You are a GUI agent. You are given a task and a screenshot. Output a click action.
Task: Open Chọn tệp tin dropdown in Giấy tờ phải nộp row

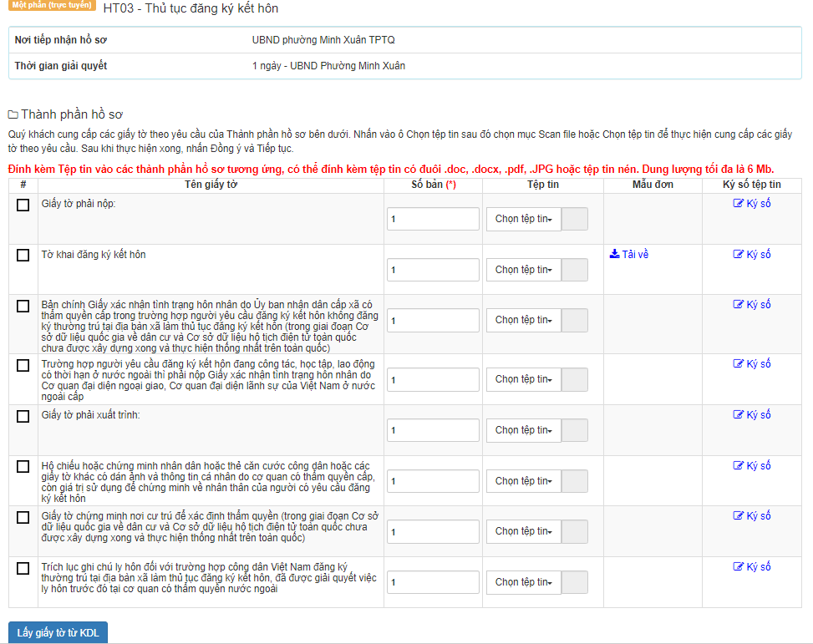coord(524,219)
